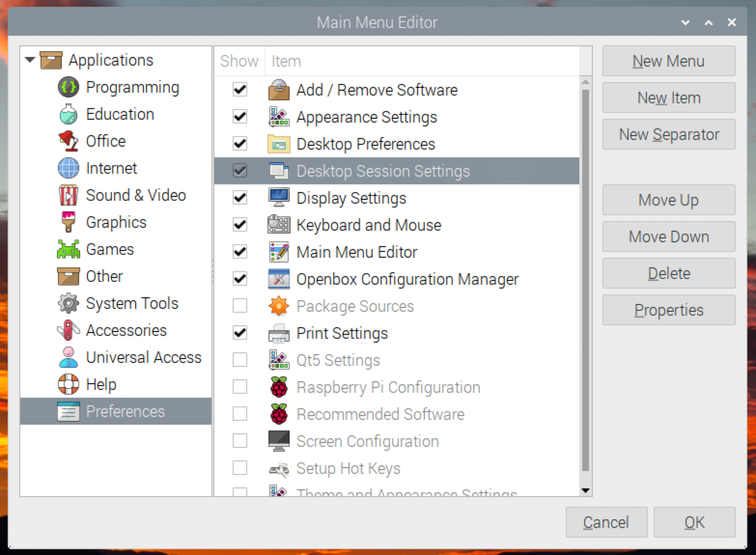Click Move Down to reorder selected item
756x555 pixels.
tap(669, 236)
